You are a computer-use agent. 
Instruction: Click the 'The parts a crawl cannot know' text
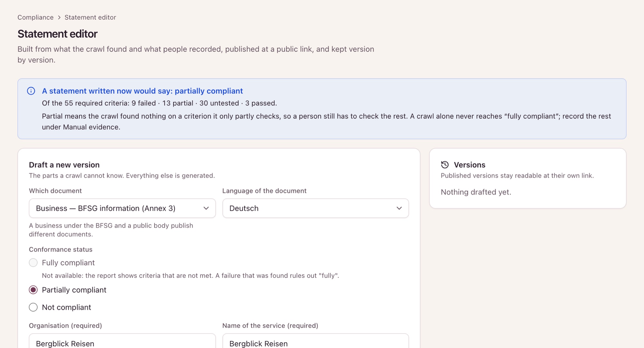(122, 176)
